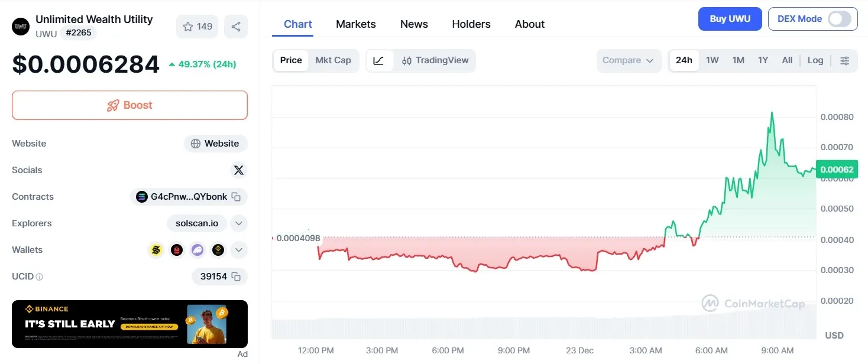Image resolution: width=868 pixels, height=364 pixels.
Task: Toggle DEX Mode on
Action: tap(839, 18)
